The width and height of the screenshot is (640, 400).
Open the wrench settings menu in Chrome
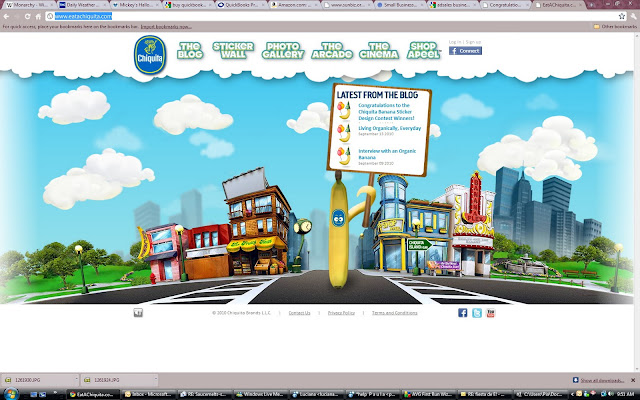(x=634, y=16)
